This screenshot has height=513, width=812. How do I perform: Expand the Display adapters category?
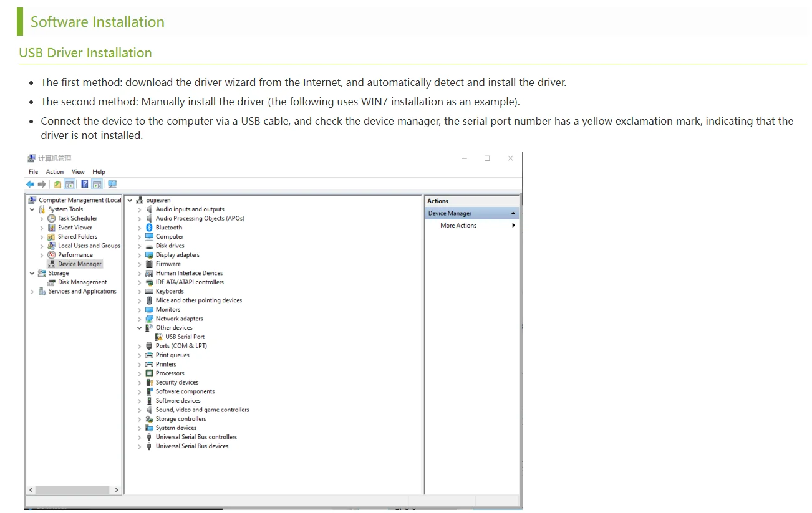pos(140,255)
